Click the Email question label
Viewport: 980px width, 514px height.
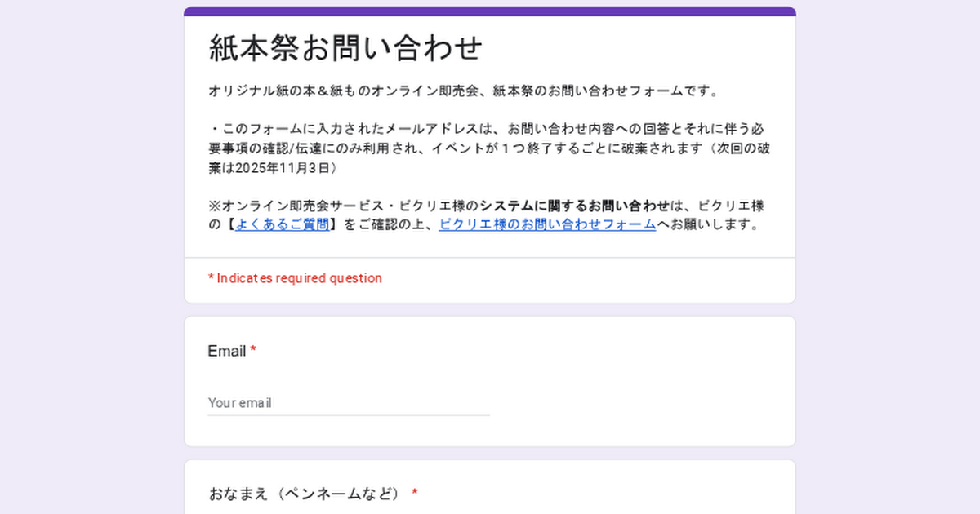[x=226, y=352]
